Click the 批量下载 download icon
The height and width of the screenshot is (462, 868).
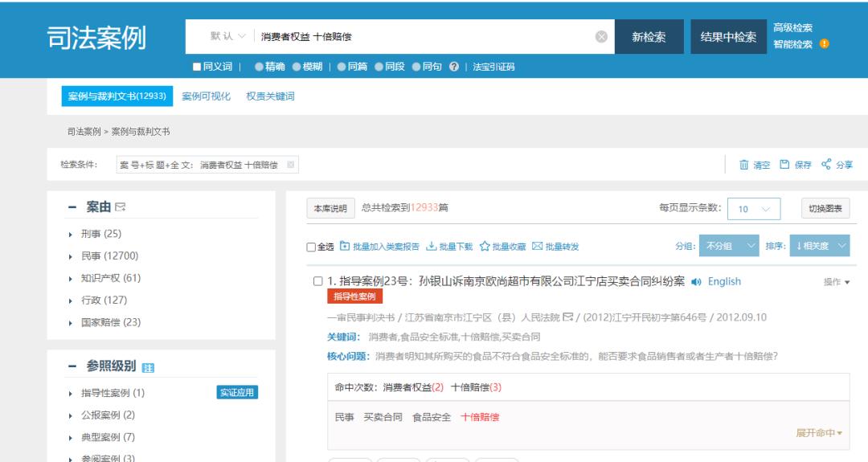click(x=432, y=246)
